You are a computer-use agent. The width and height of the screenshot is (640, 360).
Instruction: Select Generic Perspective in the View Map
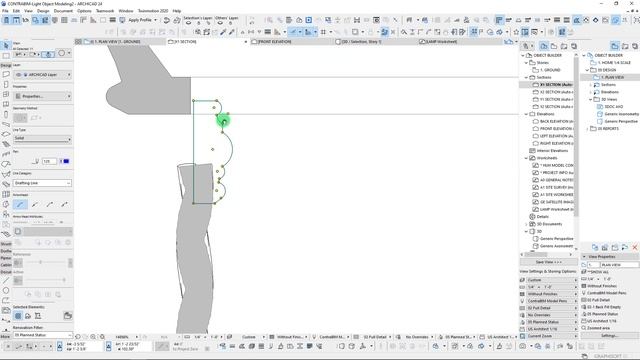point(618,122)
